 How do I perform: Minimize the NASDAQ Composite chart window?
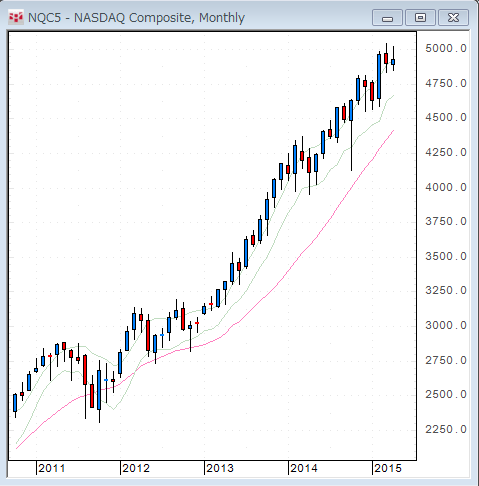[387, 18]
